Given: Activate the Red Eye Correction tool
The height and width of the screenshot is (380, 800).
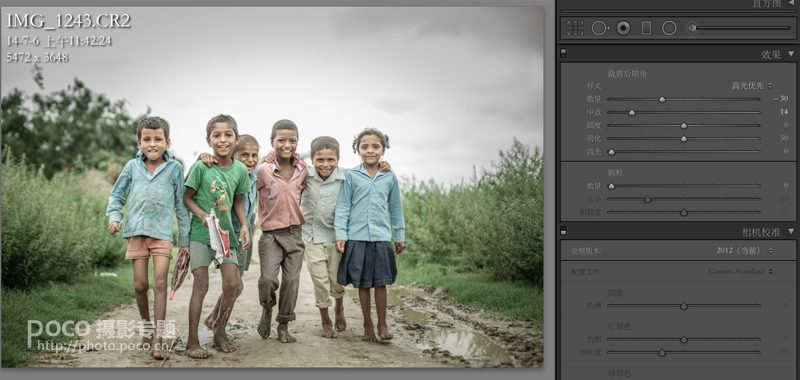Looking at the screenshot, I should 623,28.
